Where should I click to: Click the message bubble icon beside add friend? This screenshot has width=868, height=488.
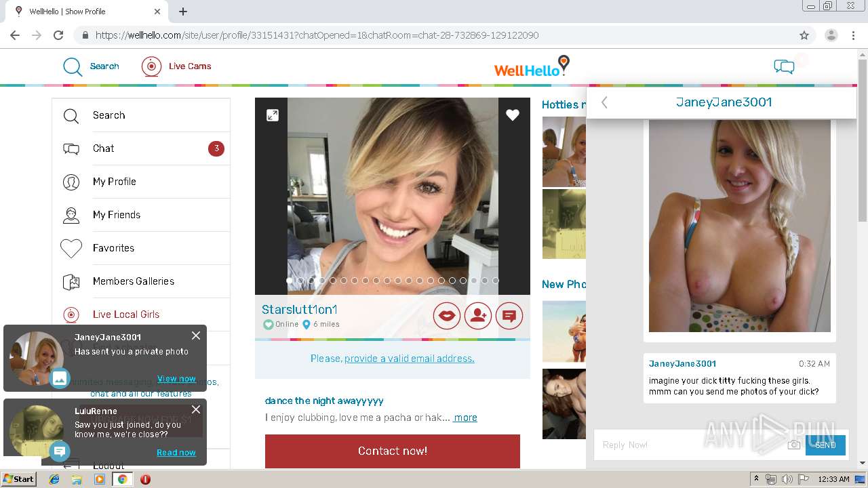(x=509, y=315)
